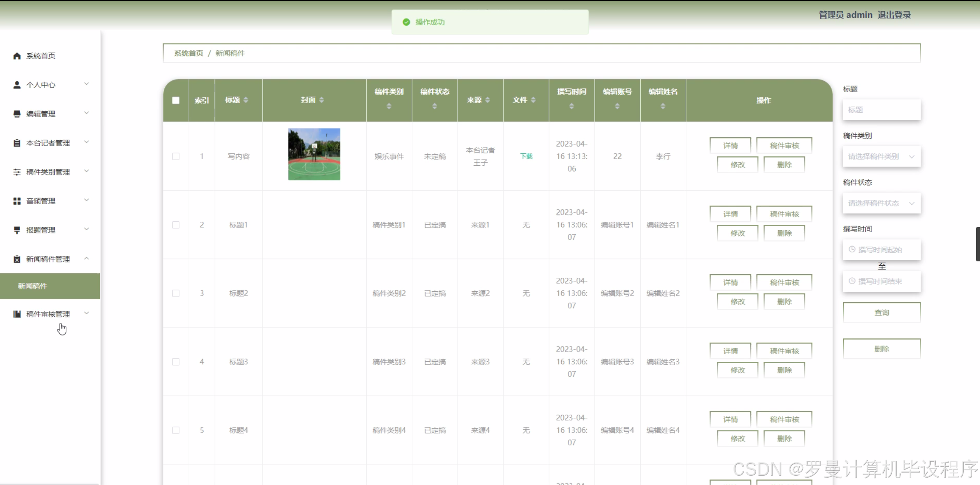Collapse the 新闻稿件管理 menu chevron
Screen dimensions: 980x485
coord(87,259)
